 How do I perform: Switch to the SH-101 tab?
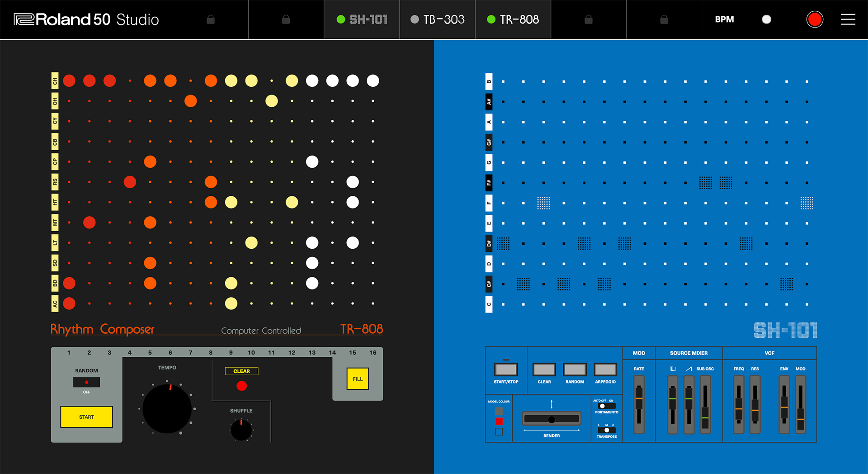point(362,19)
